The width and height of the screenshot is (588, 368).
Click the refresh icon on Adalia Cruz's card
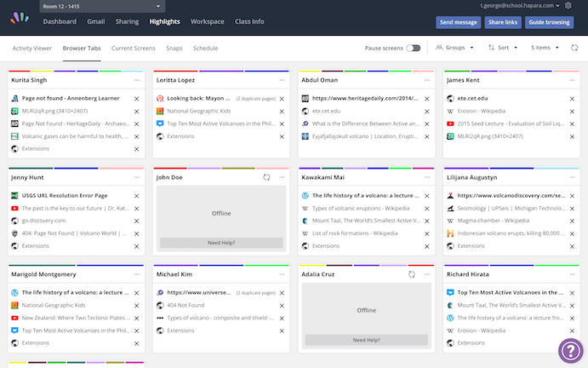coord(412,275)
